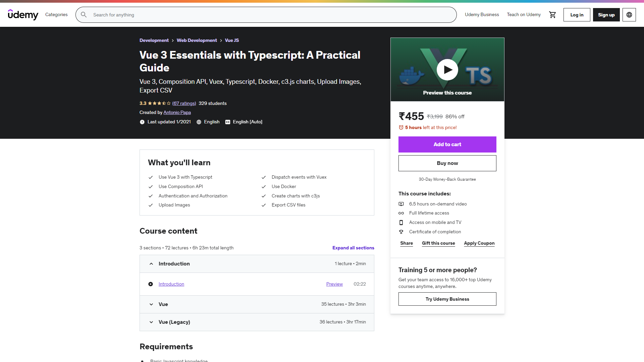Open the shopping cart icon
The image size is (644, 362).
click(552, 15)
